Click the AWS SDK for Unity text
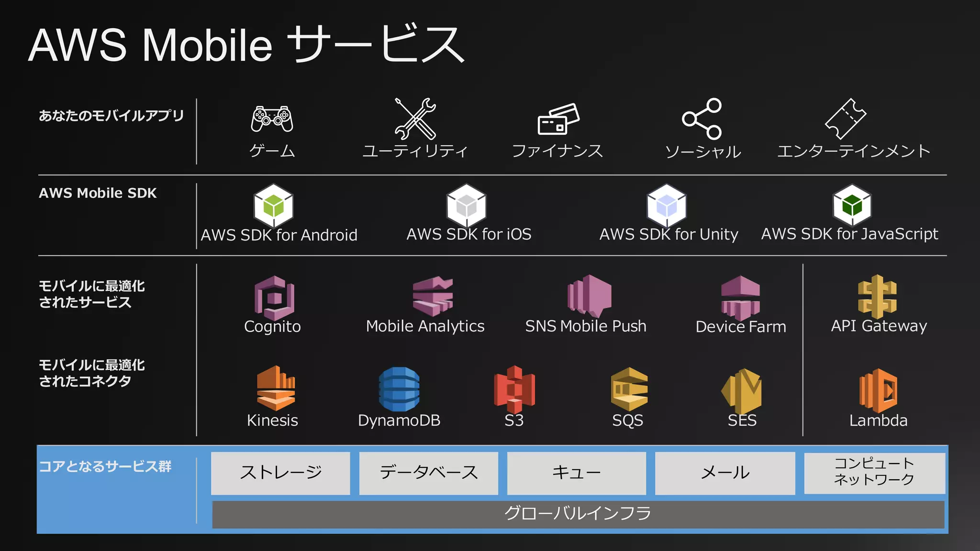The height and width of the screenshot is (551, 980). click(669, 234)
